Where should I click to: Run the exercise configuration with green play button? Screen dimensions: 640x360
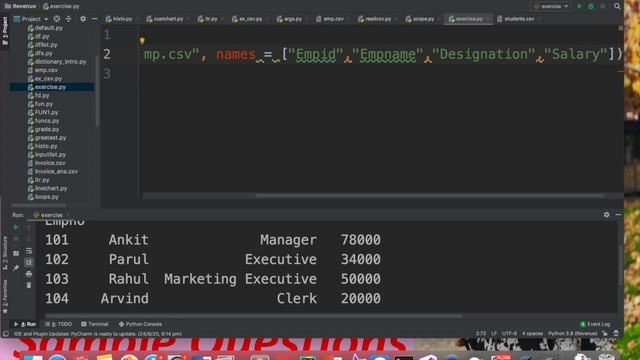coord(579,7)
